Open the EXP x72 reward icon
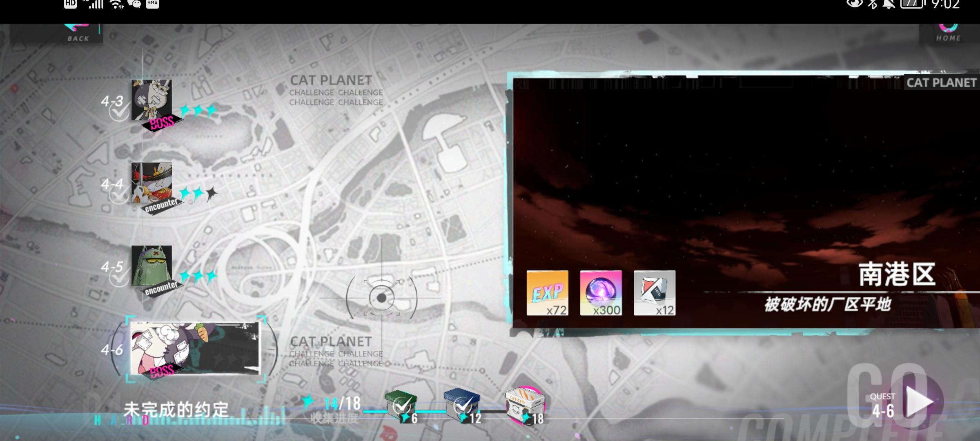Screen dimensions: 980x441 click(x=547, y=293)
